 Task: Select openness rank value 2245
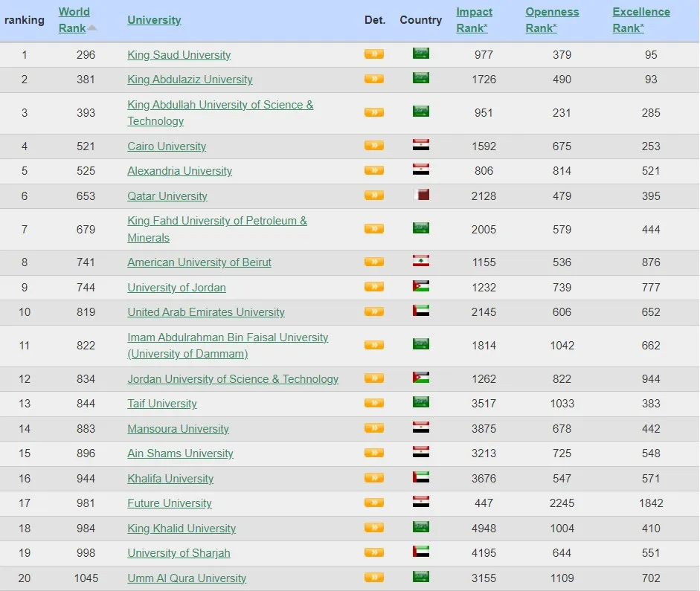coord(562,503)
